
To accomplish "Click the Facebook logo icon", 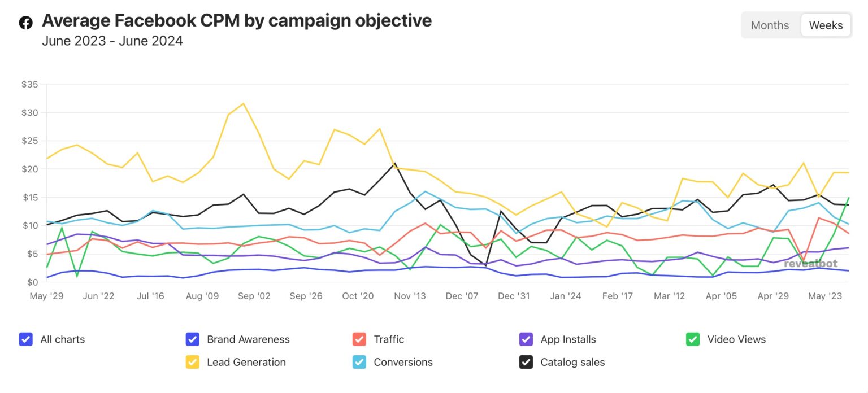I will point(25,22).
